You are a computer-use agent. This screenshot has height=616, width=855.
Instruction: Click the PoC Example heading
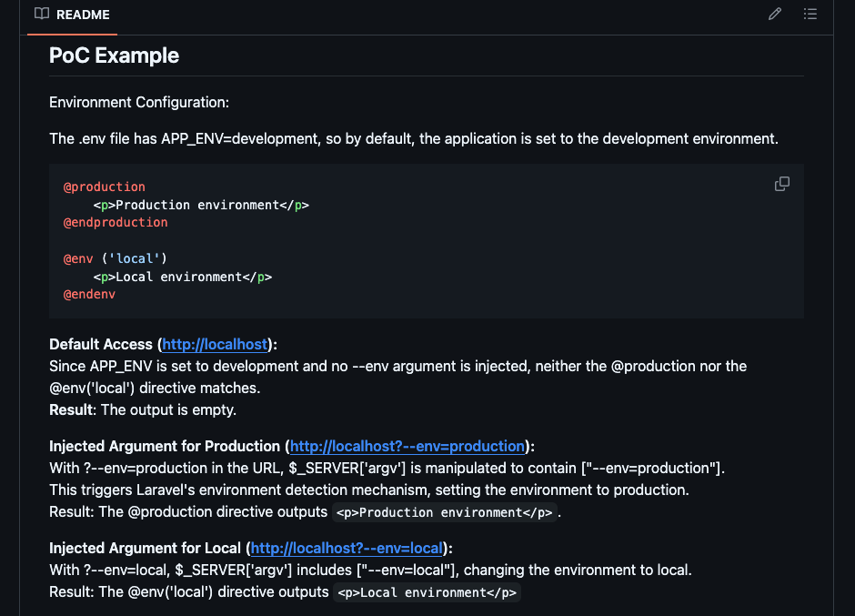tap(115, 56)
